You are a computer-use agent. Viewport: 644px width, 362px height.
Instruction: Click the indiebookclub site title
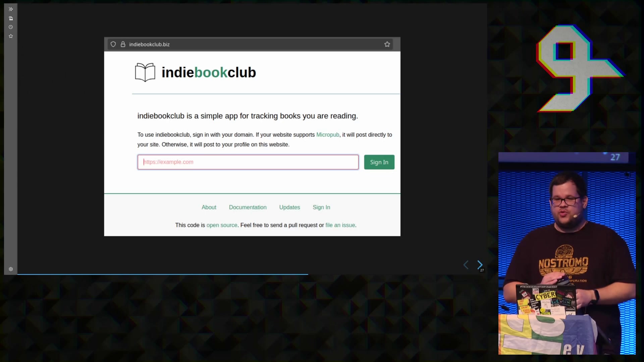(x=209, y=72)
